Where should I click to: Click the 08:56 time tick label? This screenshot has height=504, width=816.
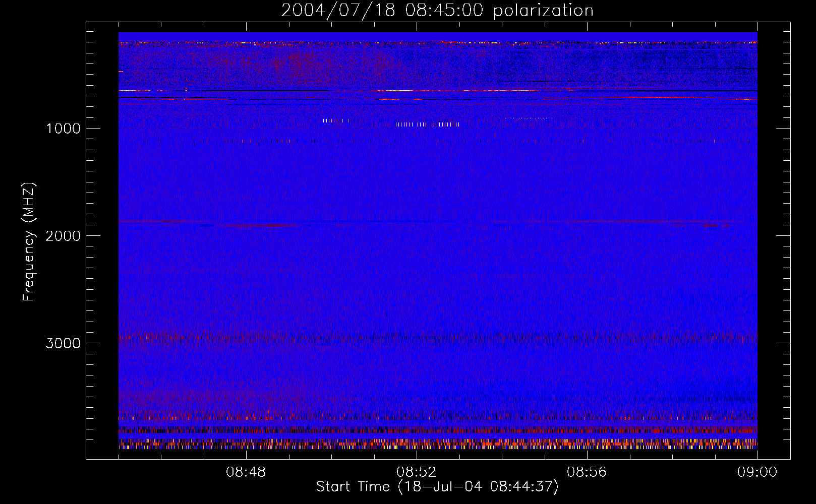coord(587,472)
